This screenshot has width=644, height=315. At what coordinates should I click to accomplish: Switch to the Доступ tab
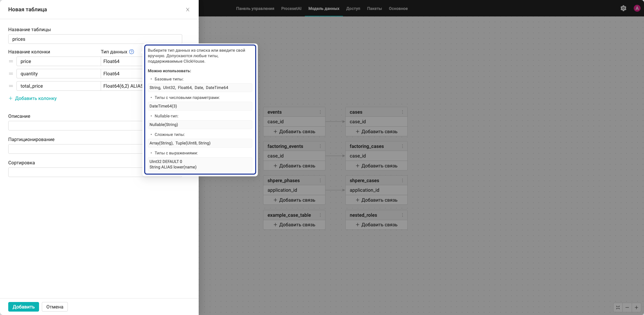tap(353, 9)
